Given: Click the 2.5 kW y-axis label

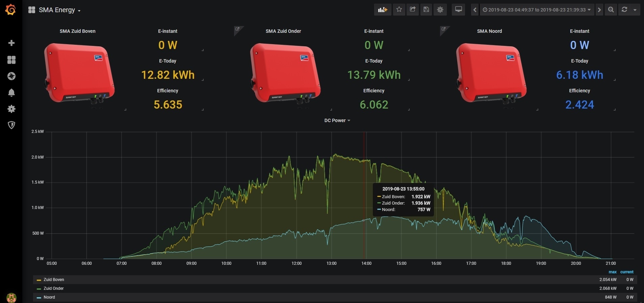Looking at the screenshot, I should [x=37, y=132].
